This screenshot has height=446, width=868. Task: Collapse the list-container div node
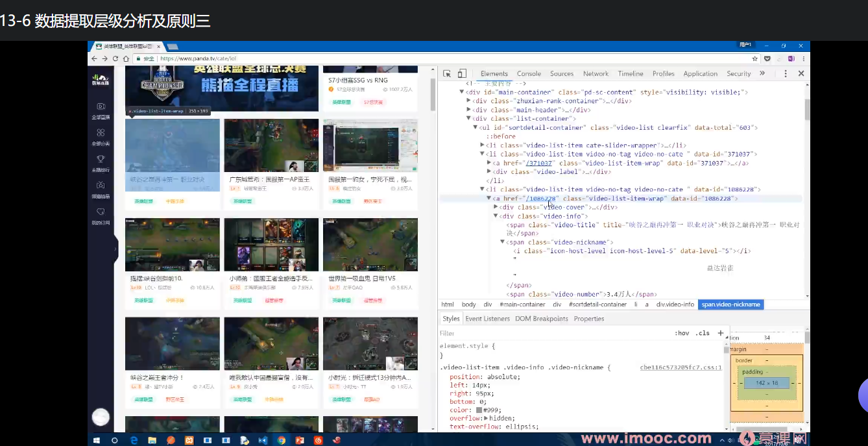point(468,119)
